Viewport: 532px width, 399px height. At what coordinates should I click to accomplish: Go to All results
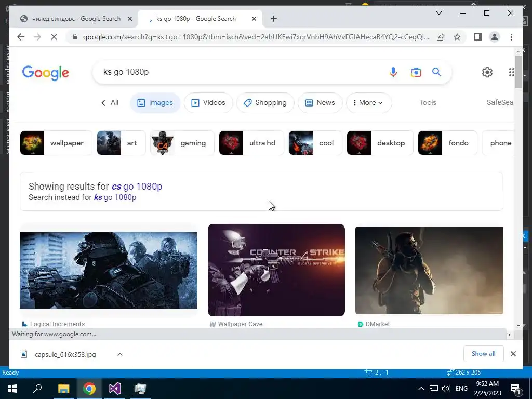coord(110,102)
